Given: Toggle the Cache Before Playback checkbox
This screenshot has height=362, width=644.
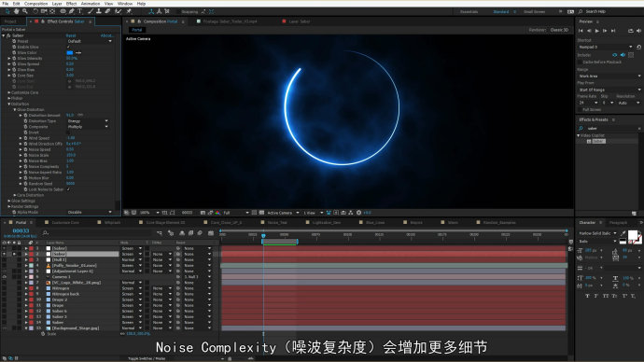Looking at the screenshot, I should click(580, 62).
